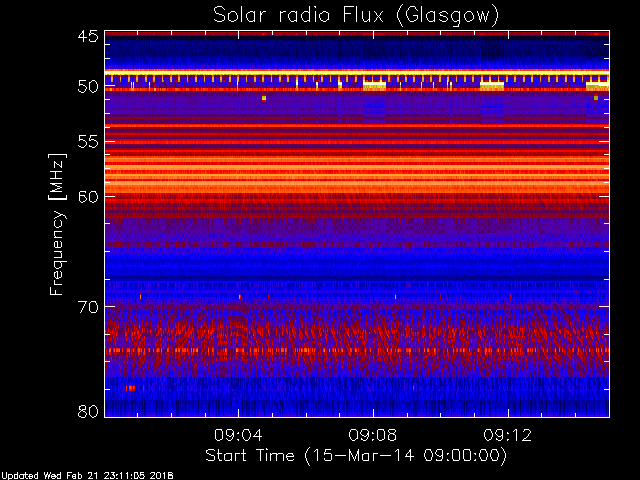Click the 50 MHz frequency tick label
This screenshot has height=480, width=640.
click(x=87, y=87)
